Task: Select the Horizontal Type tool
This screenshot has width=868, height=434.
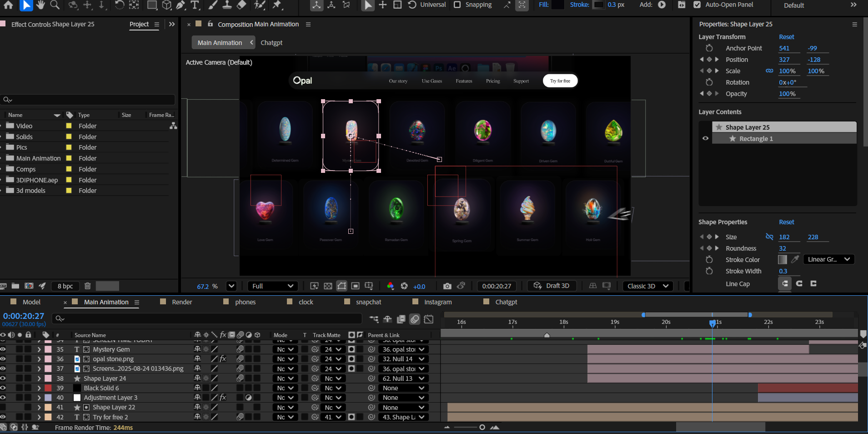Action: point(195,5)
